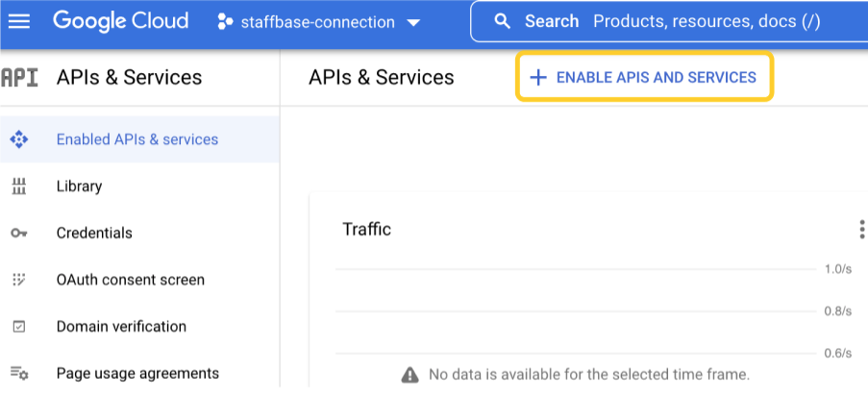Click the Traffic chart title
868x399 pixels.
click(367, 229)
